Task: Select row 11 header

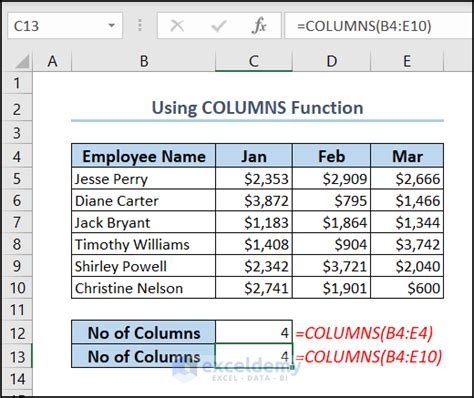Action: click(17, 310)
